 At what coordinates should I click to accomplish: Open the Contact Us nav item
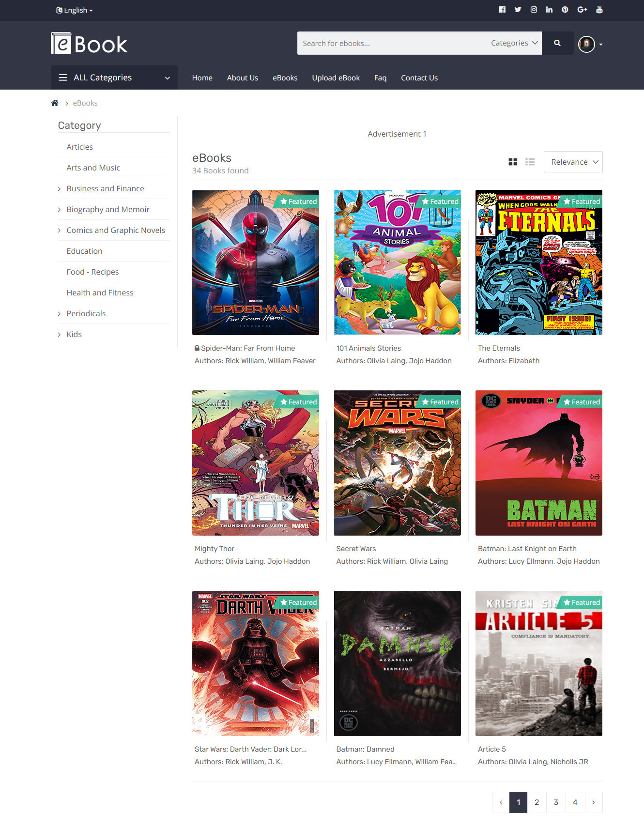click(419, 78)
